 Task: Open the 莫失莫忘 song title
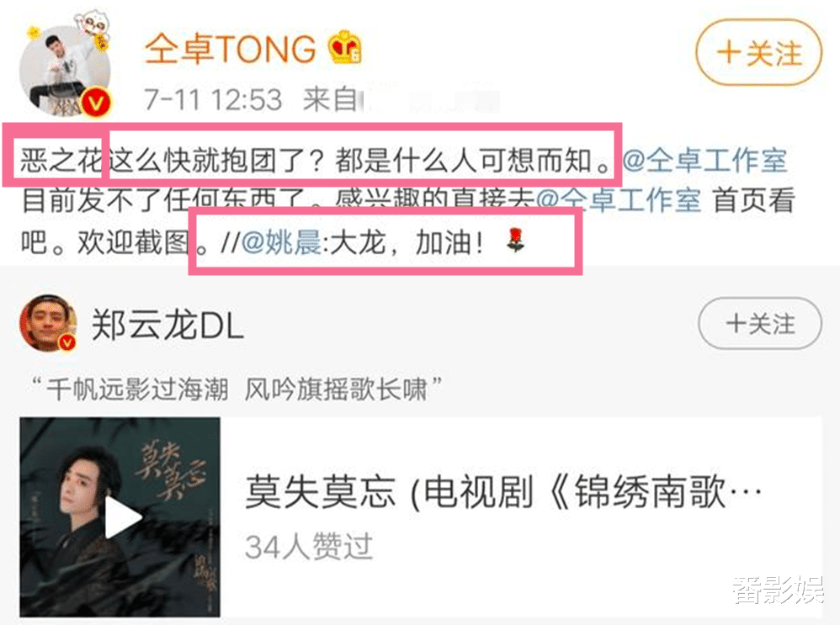tap(503, 491)
